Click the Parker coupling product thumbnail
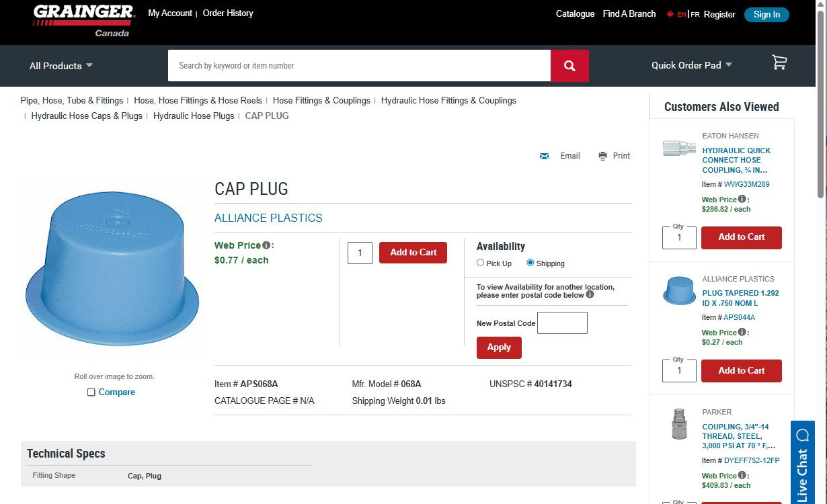This screenshot has height=504, width=827. point(678,424)
